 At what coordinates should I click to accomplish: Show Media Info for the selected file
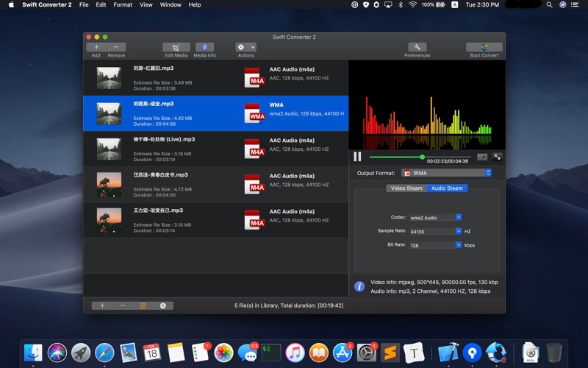[204, 47]
